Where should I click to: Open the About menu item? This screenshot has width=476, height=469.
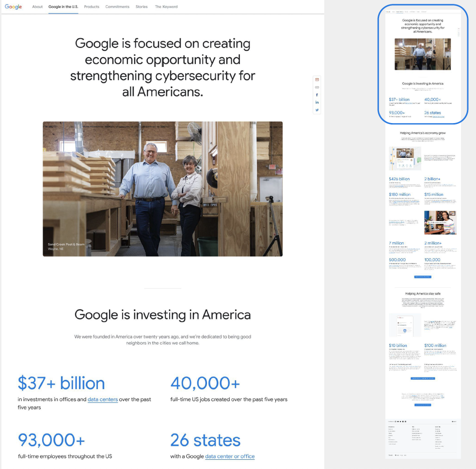coord(37,7)
